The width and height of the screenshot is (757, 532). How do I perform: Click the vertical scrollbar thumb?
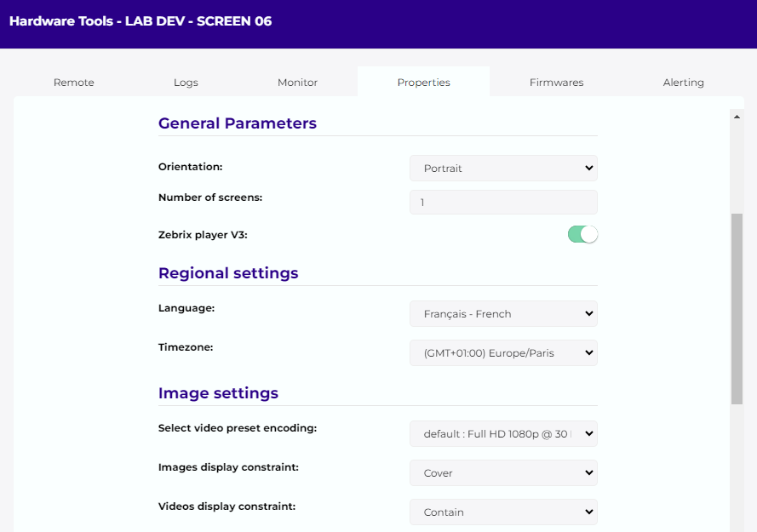click(x=737, y=306)
